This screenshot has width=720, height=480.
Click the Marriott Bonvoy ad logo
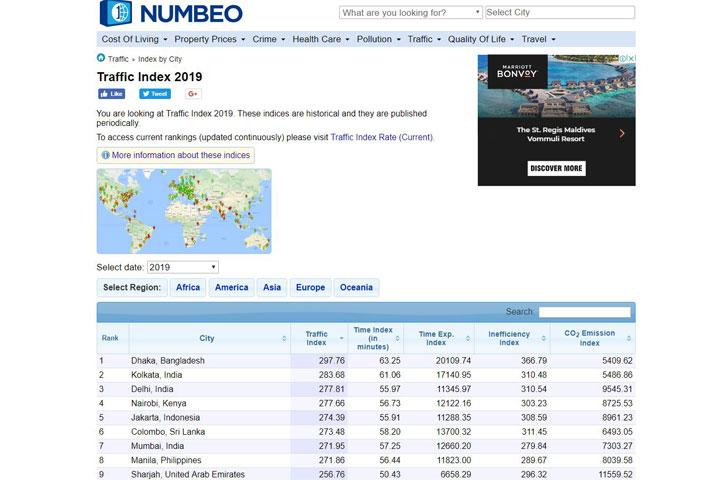(517, 72)
